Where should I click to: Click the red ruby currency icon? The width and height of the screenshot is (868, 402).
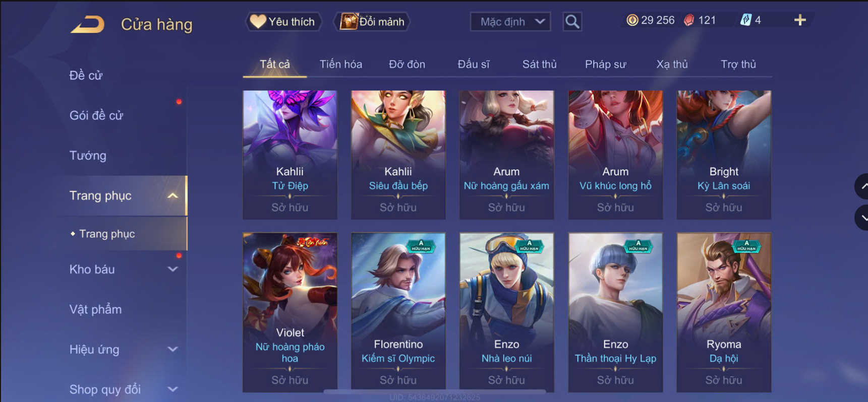(689, 20)
